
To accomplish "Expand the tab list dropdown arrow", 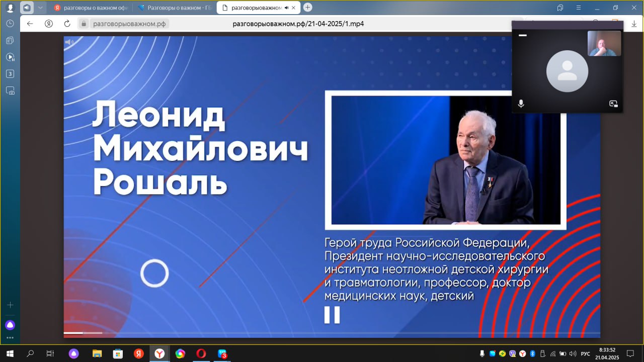I will (41, 8).
